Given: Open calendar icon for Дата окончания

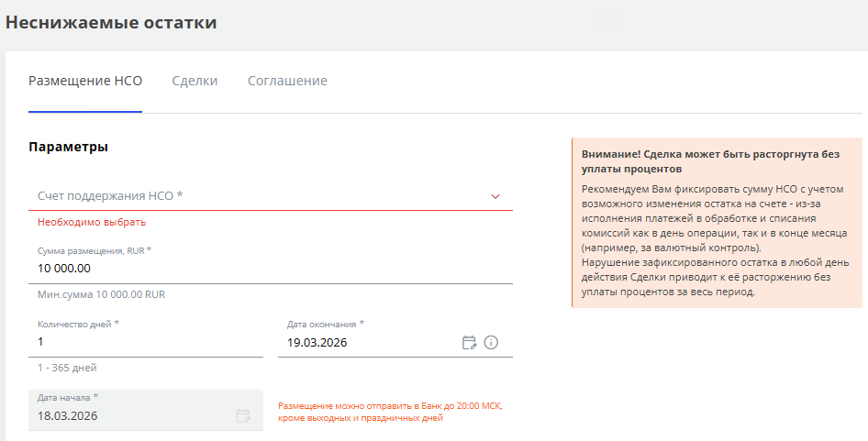Looking at the screenshot, I should tap(469, 343).
